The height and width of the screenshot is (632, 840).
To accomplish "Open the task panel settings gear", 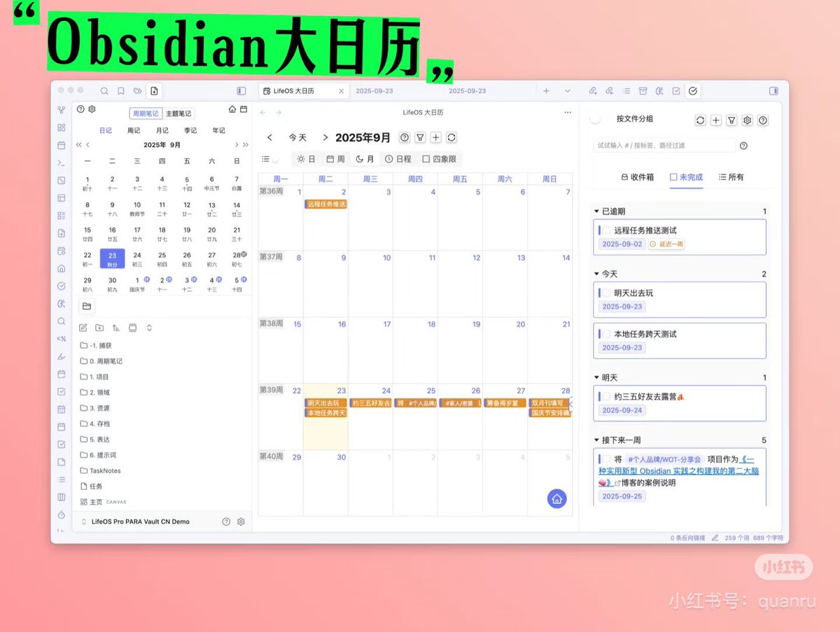I will tap(747, 120).
